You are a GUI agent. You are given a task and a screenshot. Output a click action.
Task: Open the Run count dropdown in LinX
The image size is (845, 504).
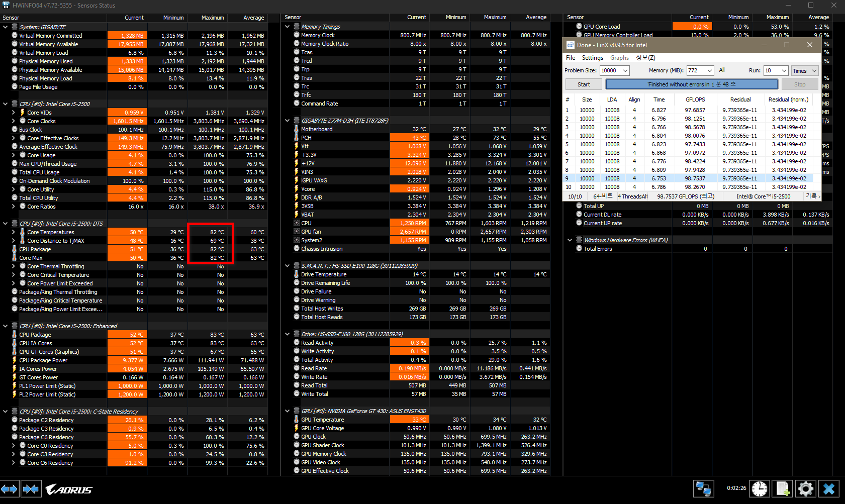coord(784,71)
